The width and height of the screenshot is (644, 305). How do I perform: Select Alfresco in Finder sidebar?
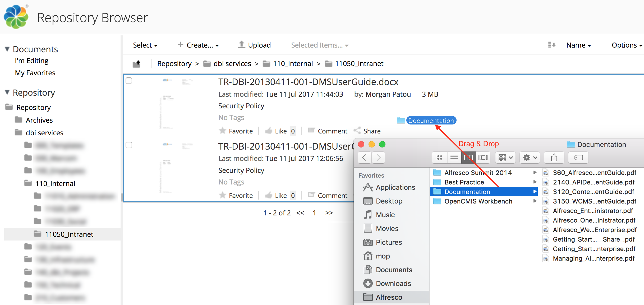[392, 297]
